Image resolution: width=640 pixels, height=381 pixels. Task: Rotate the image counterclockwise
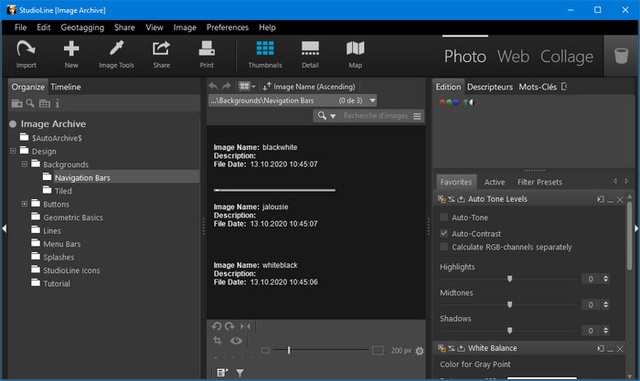tap(216, 326)
